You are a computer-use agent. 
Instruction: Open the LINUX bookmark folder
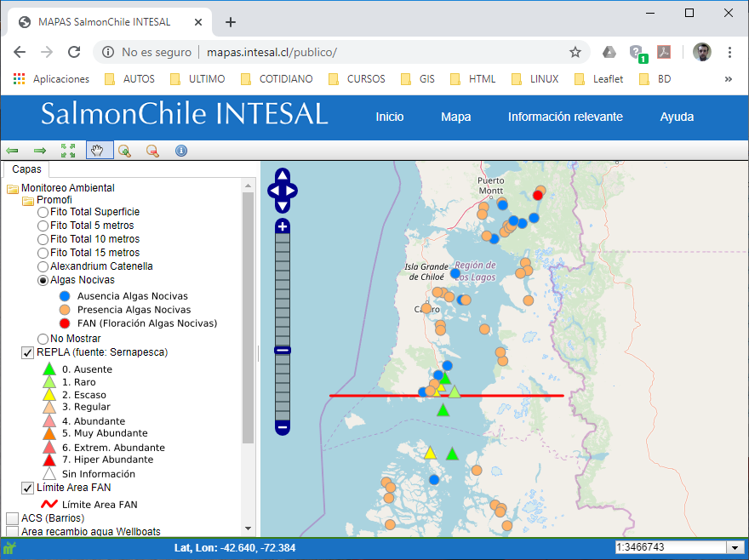tap(535, 79)
